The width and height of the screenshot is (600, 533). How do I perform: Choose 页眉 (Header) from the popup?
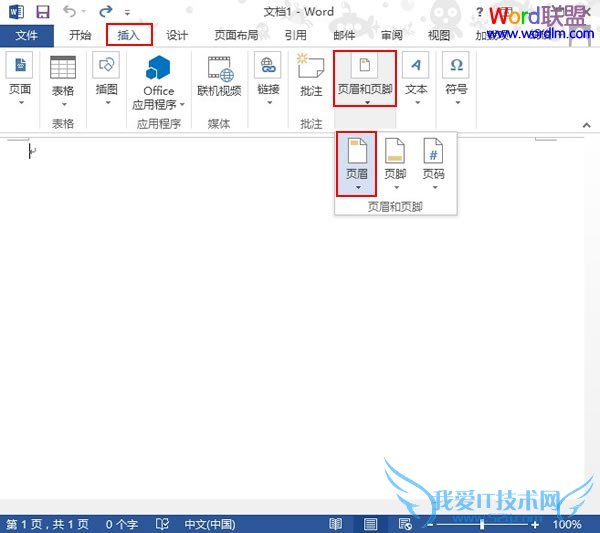point(357,164)
